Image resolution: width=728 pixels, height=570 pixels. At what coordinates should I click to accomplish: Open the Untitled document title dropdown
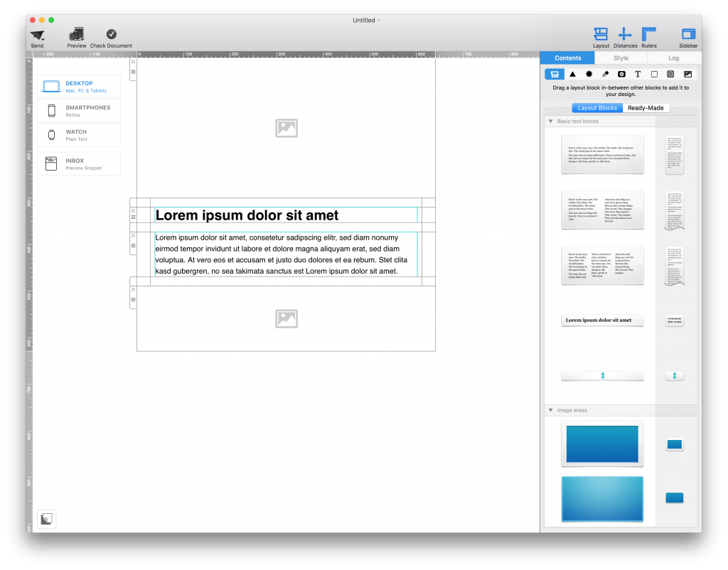pyautogui.click(x=366, y=20)
